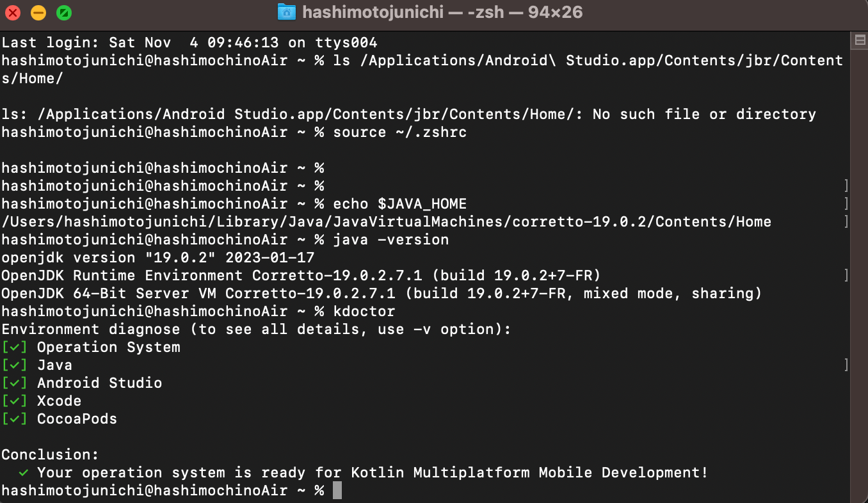The width and height of the screenshot is (868, 503).
Task: Click the green check mark beside Java
Action: coord(15,365)
